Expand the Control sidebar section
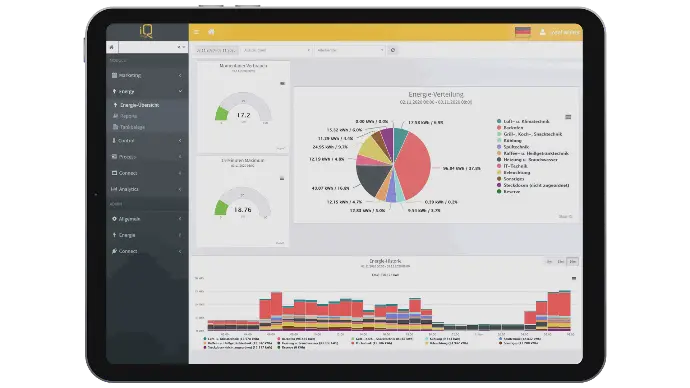Image resolution: width=690 pixels, height=388 pixels. click(147, 141)
